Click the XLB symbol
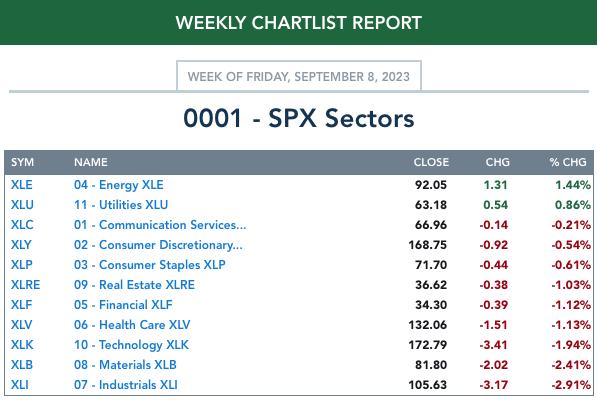The image size is (597, 400). pyautogui.click(x=22, y=365)
